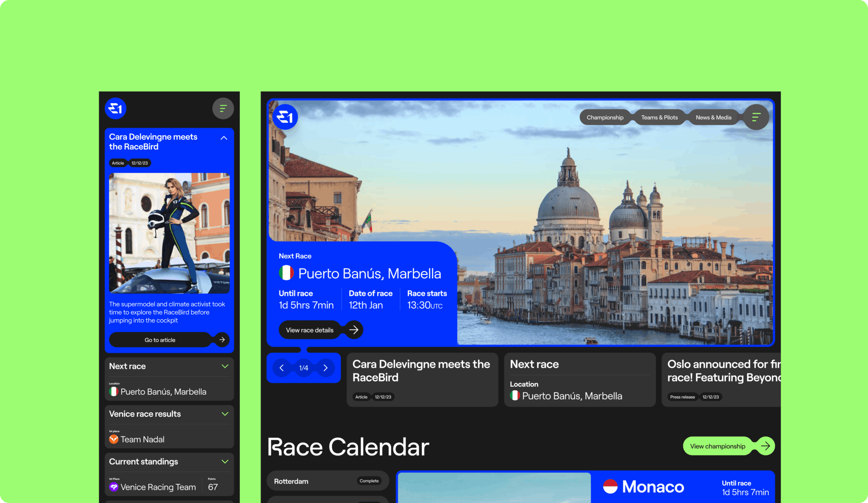Collapse the Cara Delevingne article card

tap(224, 138)
